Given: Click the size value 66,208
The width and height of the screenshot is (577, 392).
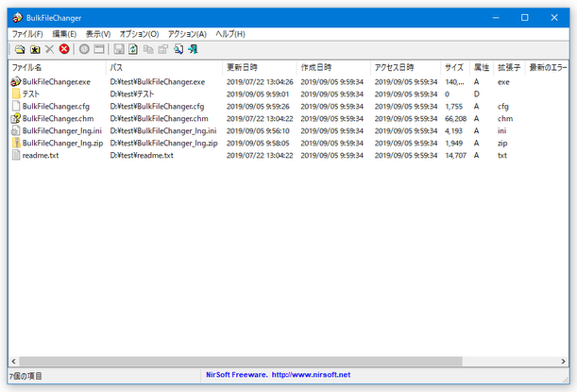Looking at the screenshot, I should click(x=455, y=118).
